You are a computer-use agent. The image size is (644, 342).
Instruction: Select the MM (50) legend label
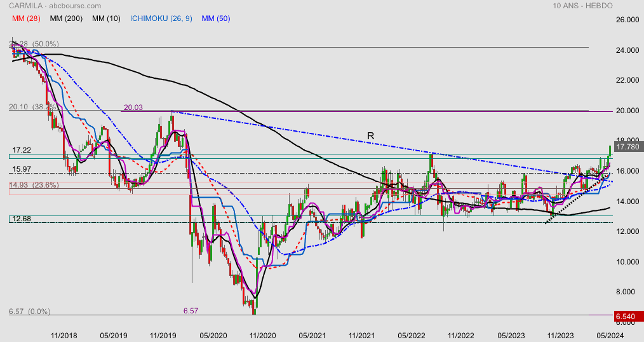216,18
